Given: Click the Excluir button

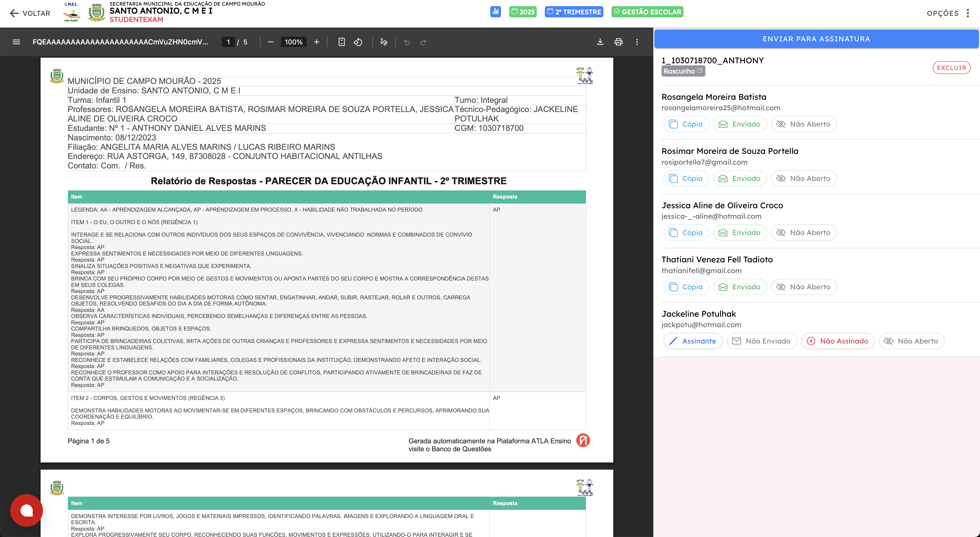Looking at the screenshot, I should click(x=951, y=68).
